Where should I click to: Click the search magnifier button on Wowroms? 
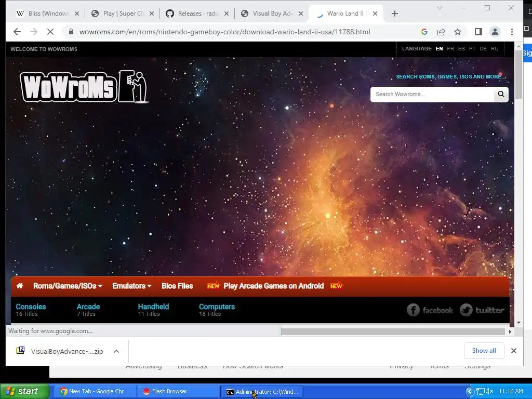(501, 95)
